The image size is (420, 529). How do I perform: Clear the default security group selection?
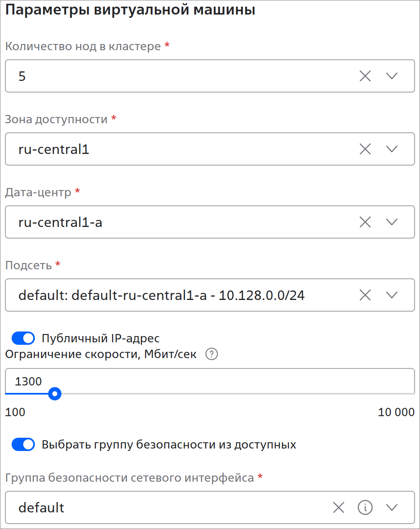339,507
